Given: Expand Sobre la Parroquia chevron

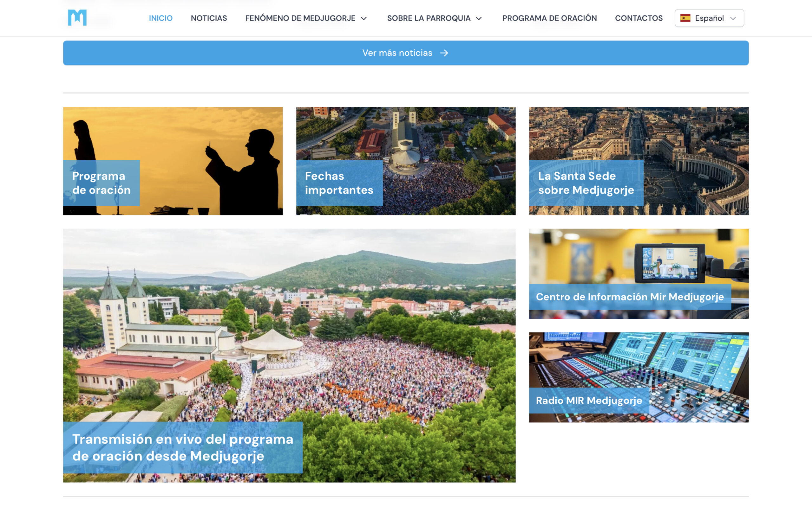Looking at the screenshot, I should [479, 18].
